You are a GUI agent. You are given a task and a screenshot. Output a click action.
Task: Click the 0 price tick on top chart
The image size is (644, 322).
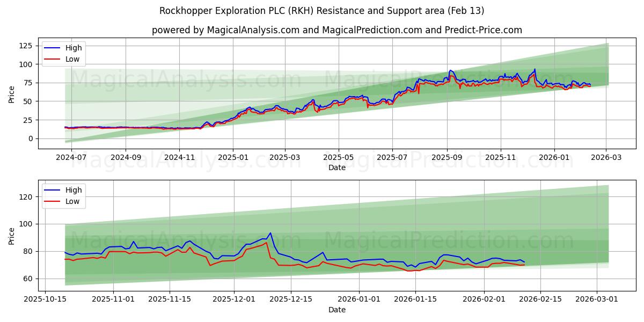[31, 138]
